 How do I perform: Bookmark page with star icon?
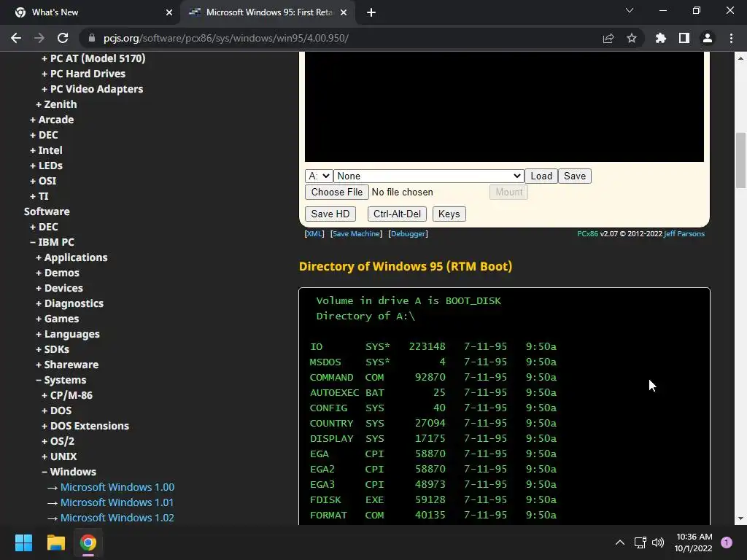[631, 38]
